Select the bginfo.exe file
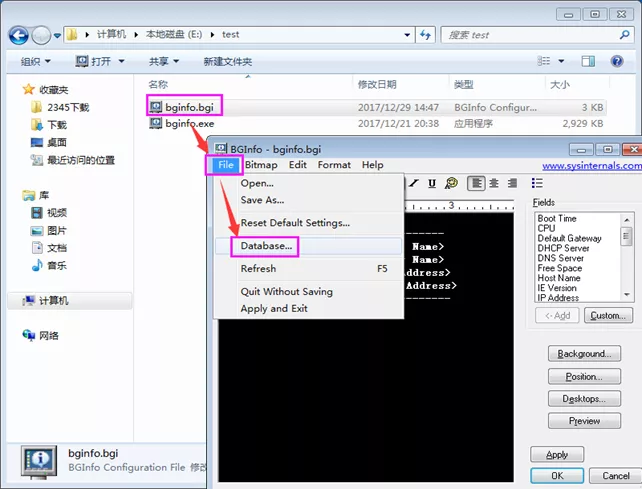The height and width of the screenshot is (489, 642). tap(189, 124)
